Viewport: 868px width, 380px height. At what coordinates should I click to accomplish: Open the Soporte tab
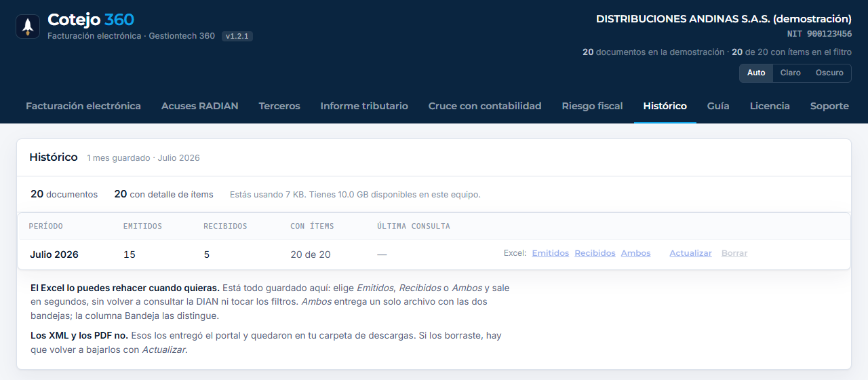pyautogui.click(x=829, y=106)
